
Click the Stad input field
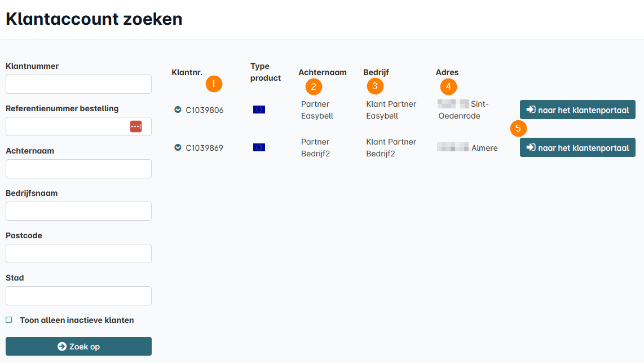point(78,296)
